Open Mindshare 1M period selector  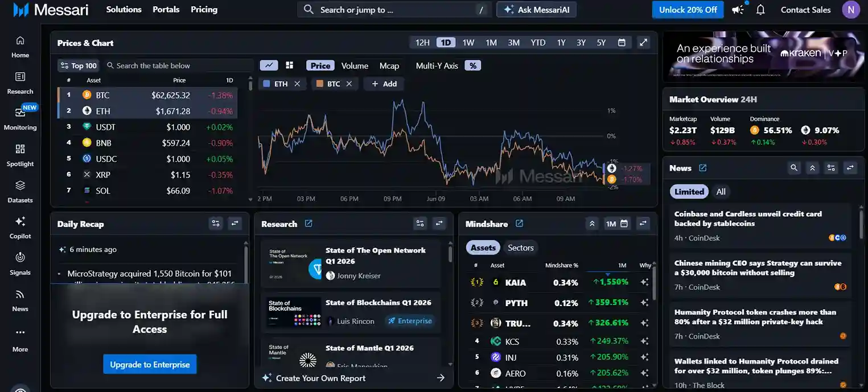point(617,224)
